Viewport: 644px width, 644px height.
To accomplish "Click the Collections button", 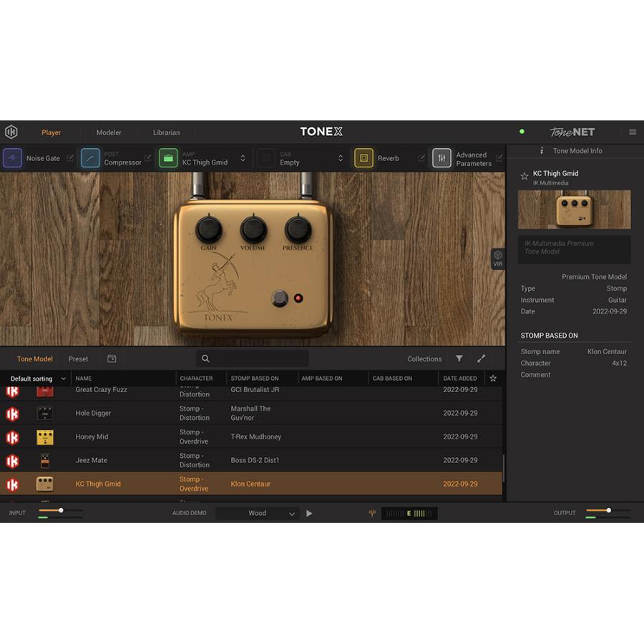I will tap(424, 359).
